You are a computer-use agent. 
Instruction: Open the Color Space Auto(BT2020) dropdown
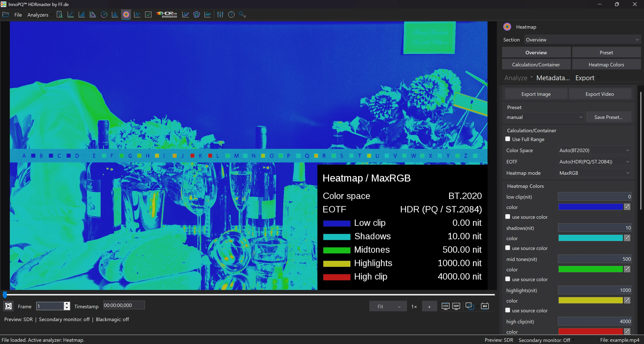[594, 150]
